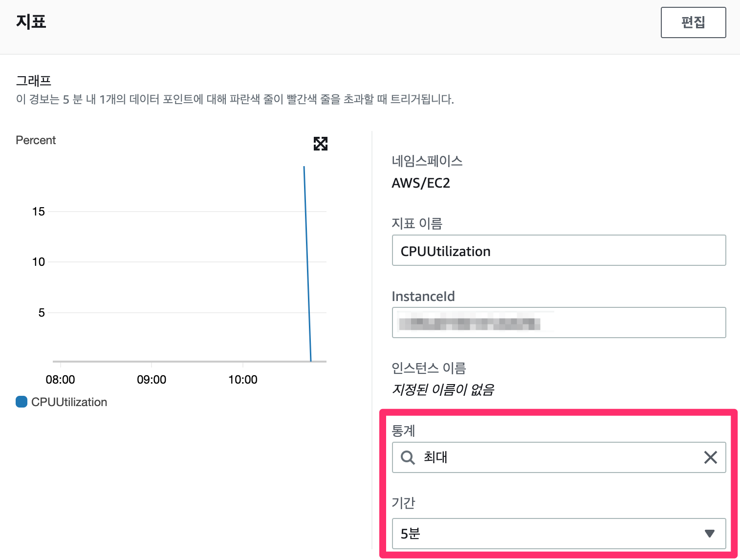
Task: Open the 통계 statistic selector
Action: pyautogui.click(x=557, y=457)
